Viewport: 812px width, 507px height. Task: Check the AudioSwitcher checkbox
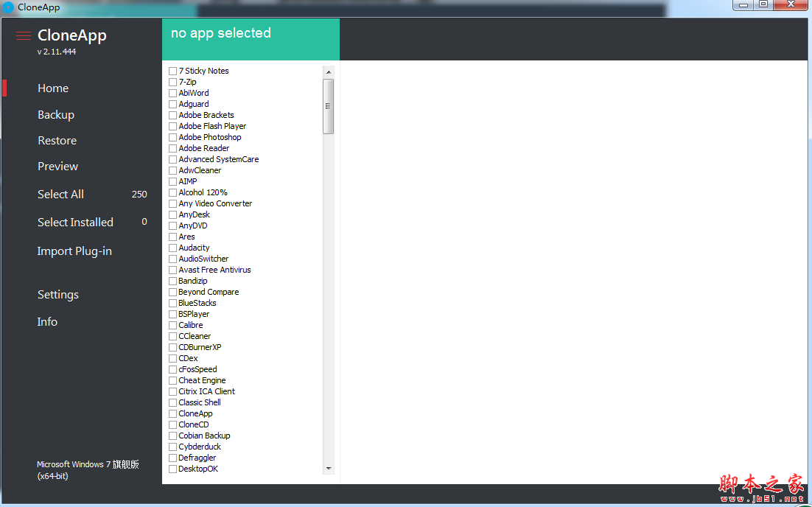[173, 259]
